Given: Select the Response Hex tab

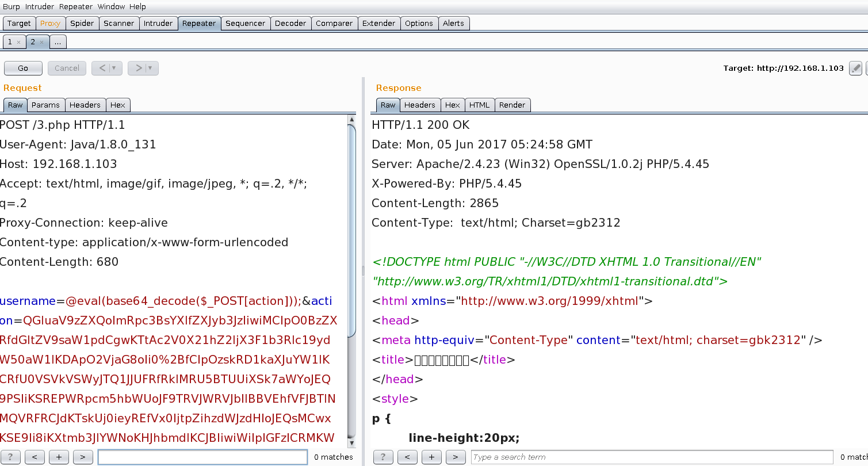Looking at the screenshot, I should [453, 105].
